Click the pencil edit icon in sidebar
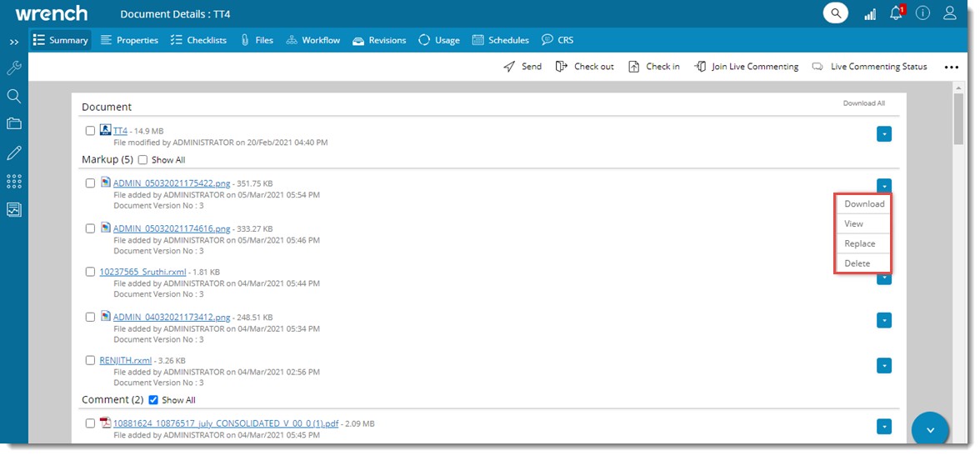Screen dimensions: 980x456 [x=13, y=153]
